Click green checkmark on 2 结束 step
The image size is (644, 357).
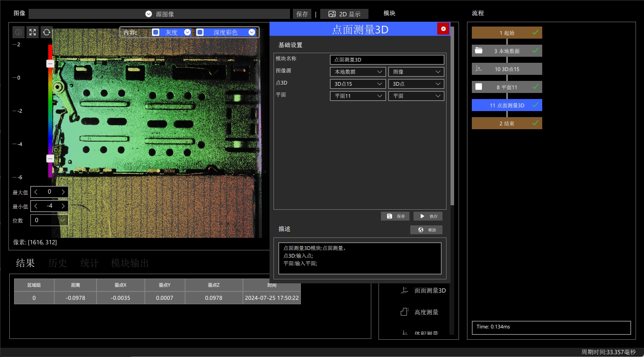click(x=535, y=123)
